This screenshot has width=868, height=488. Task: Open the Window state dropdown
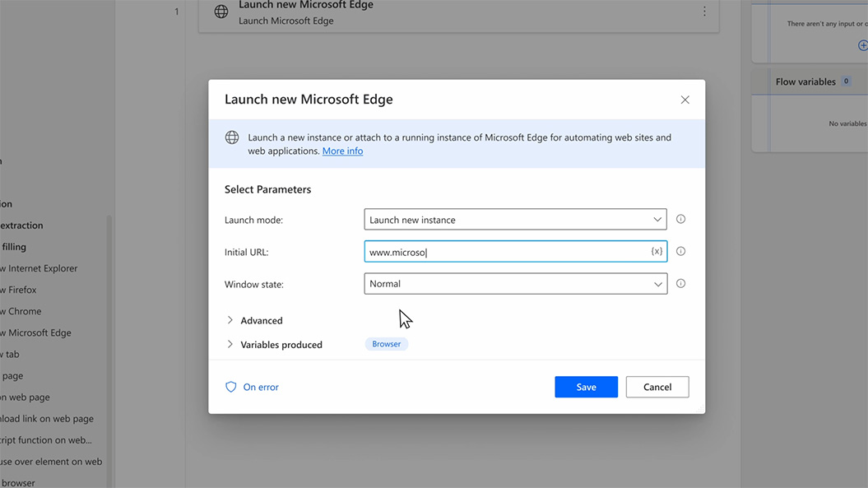coord(515,284)
